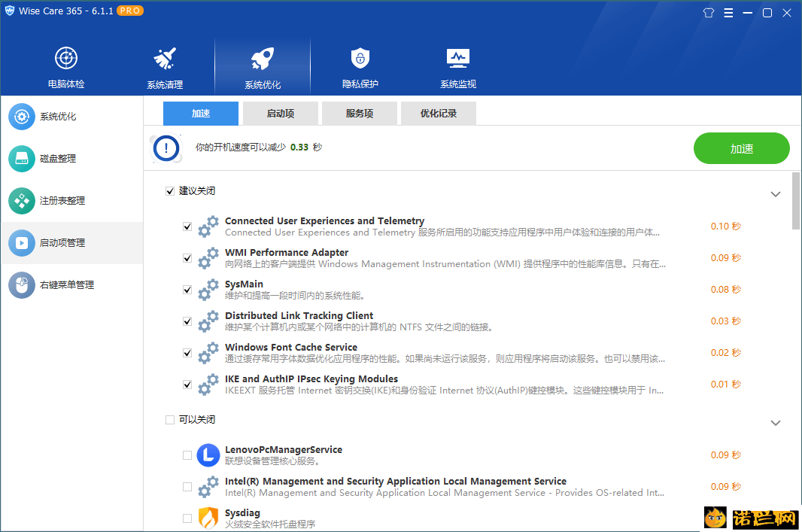Select 启动项管理 startup manager in sidebar
The width and height of the screenshot is (802, 532).
tap(71, 243)
